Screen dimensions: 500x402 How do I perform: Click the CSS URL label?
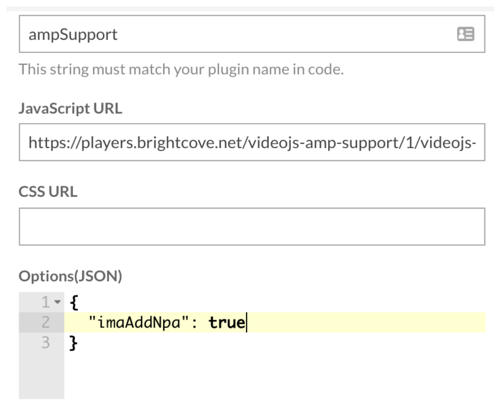[x=48, y=192]
